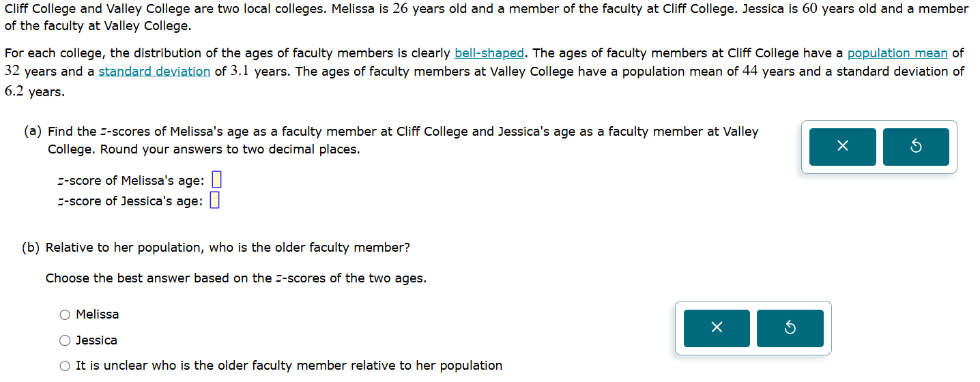
Task: Select the Melissa radio button
Action: point(65,314)
